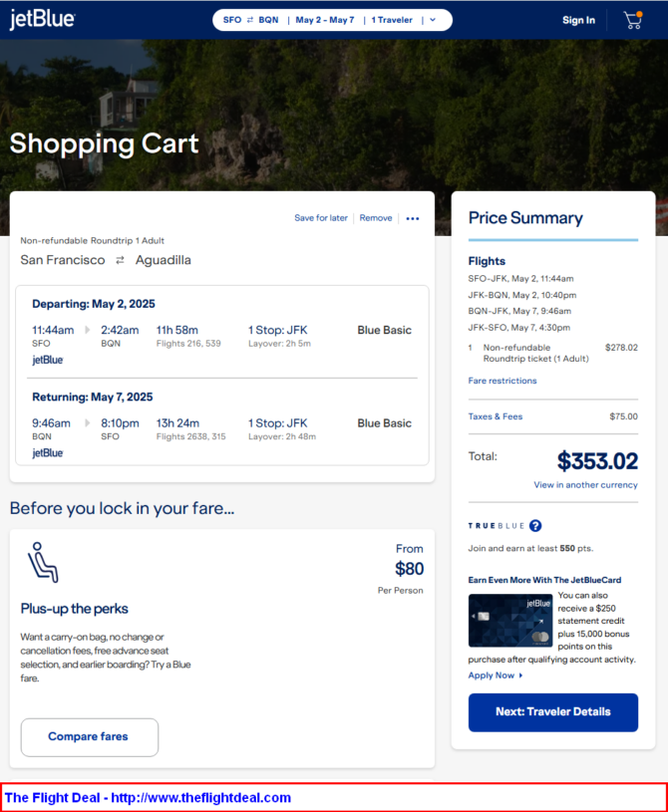
Task: Click Sign In in the header
Action: pyautogui.click(x=578, y=20)
